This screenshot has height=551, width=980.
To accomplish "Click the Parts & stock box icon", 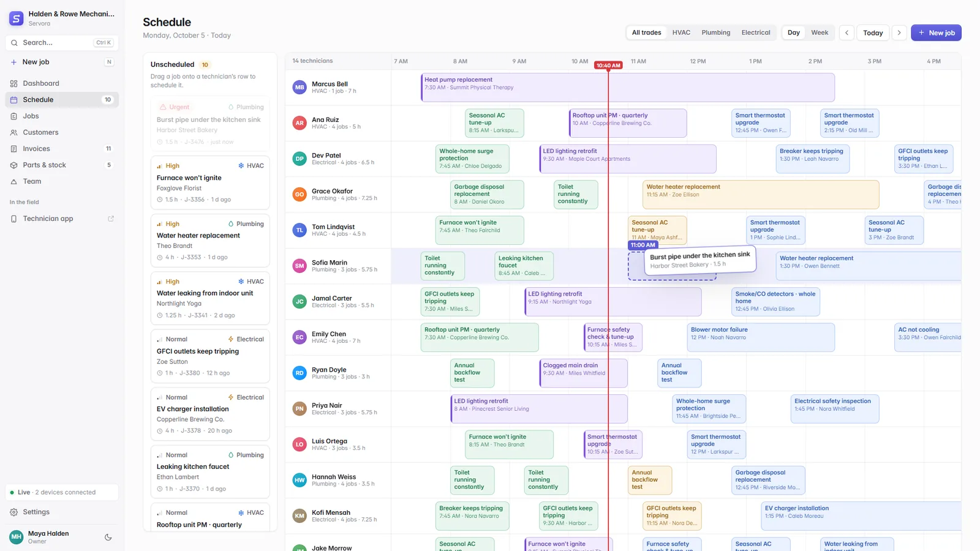I will tap(13, 165).
